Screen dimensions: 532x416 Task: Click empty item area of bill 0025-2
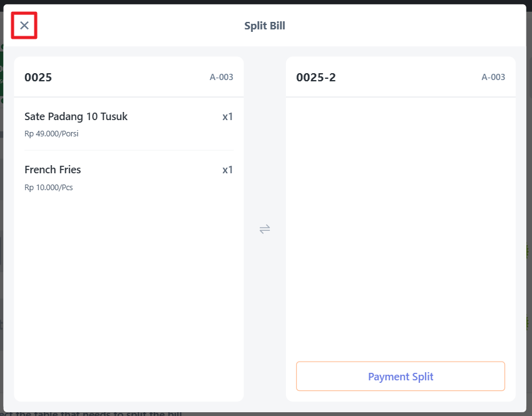tap(401, 225)
